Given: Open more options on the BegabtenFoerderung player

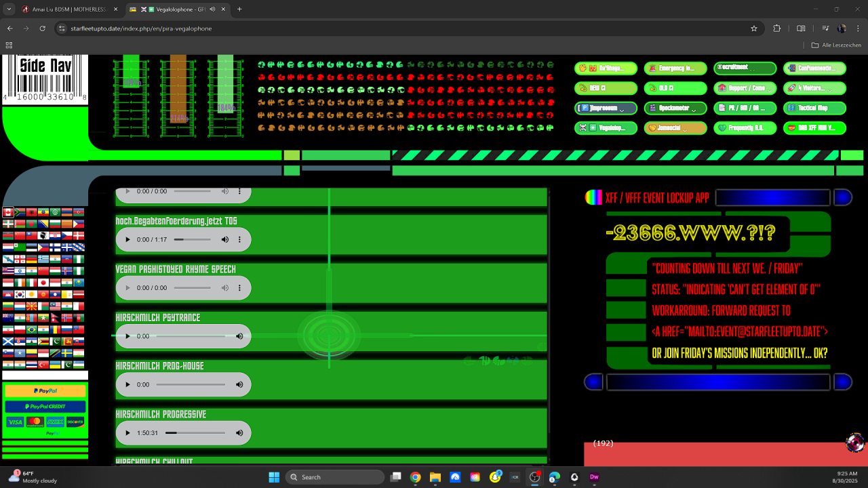Looking at the screenshot, I should click(x=239, y=240).
